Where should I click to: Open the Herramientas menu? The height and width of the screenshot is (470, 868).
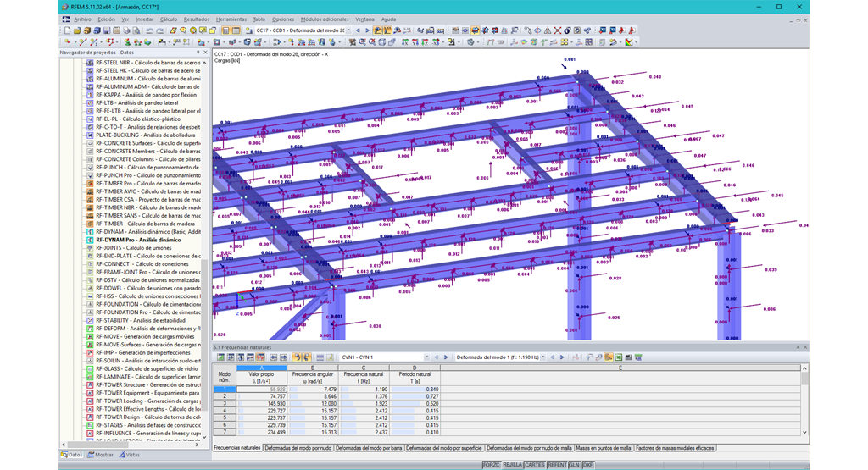pyautogui.click(x=231, y=19)
